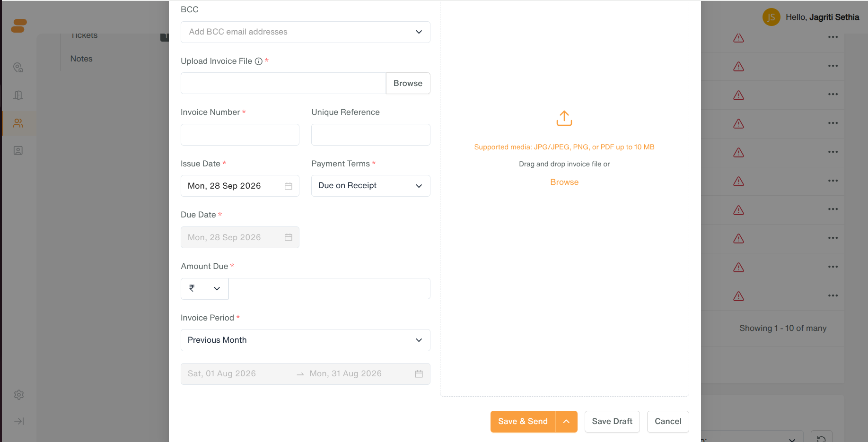Click the Save Draft button
The height and width of the screenshot is (442, 868).
(612, 422)
